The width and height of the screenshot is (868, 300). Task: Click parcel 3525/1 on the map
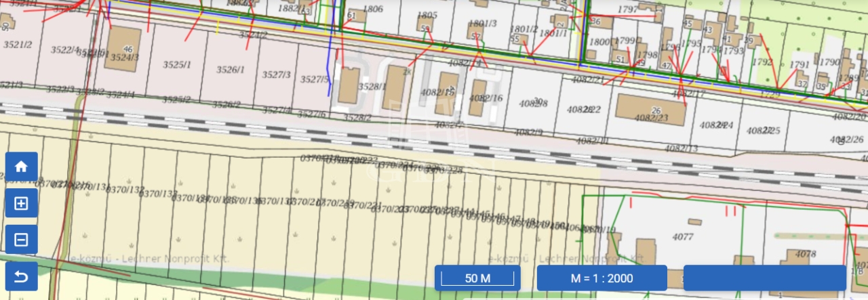(x=177, y=65)
